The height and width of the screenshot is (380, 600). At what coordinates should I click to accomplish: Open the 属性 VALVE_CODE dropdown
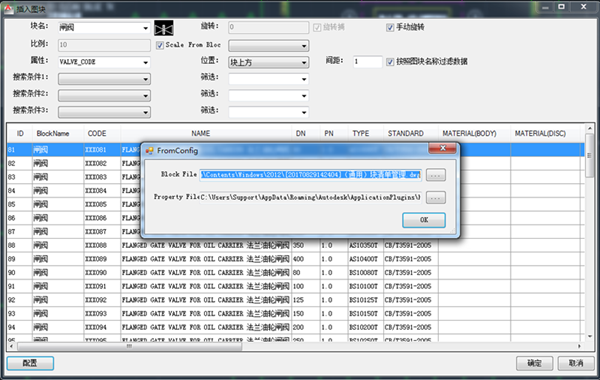click(145, 62)
